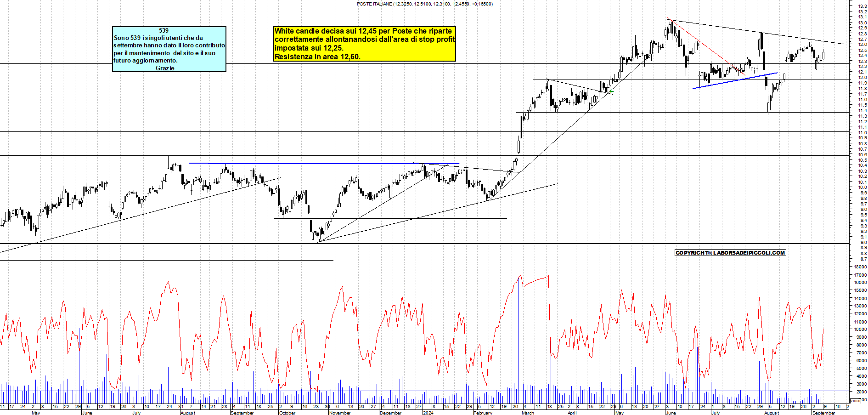Click the 'November' month label on time axis
This screenshot has width=868, height=415.
click(x=340, y=413)
